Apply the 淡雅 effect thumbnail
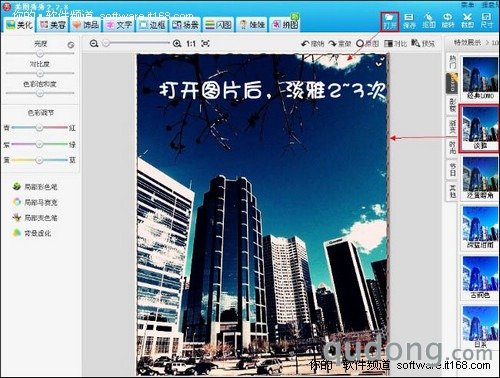This screenshot has width=500, height=378. click(x=479, y=128)
